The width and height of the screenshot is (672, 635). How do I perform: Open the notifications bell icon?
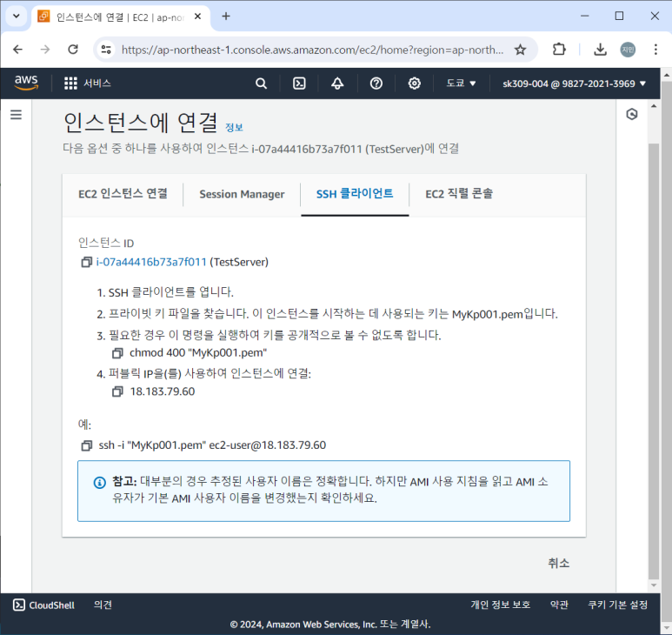tap(337, 84)
